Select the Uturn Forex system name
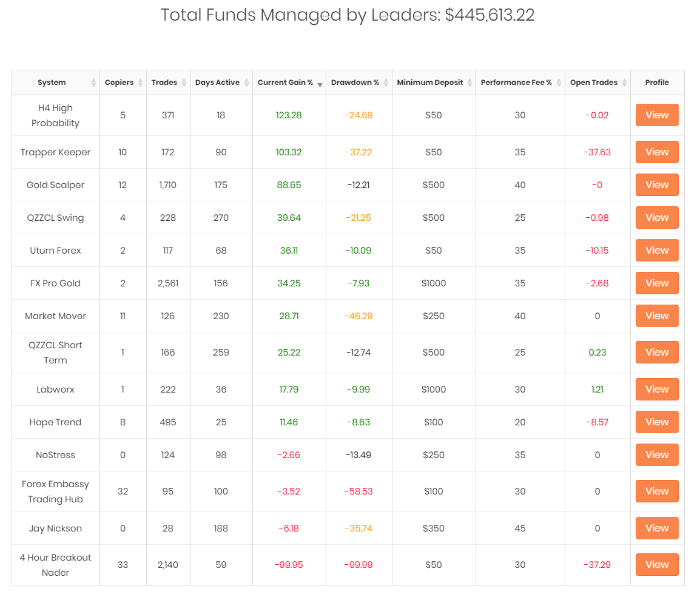The height and width of the screenshot is (594, 700). [x=55, y=251]
